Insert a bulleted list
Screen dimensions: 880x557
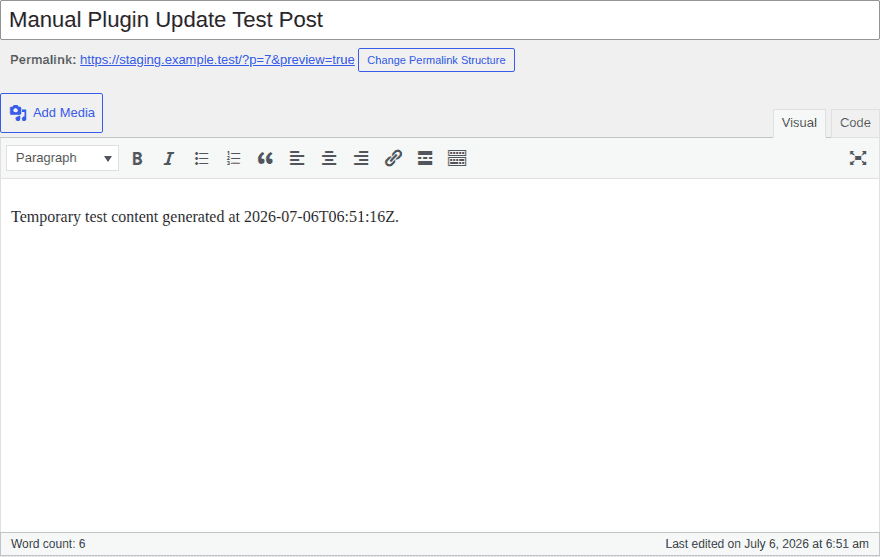pos(201,158)
